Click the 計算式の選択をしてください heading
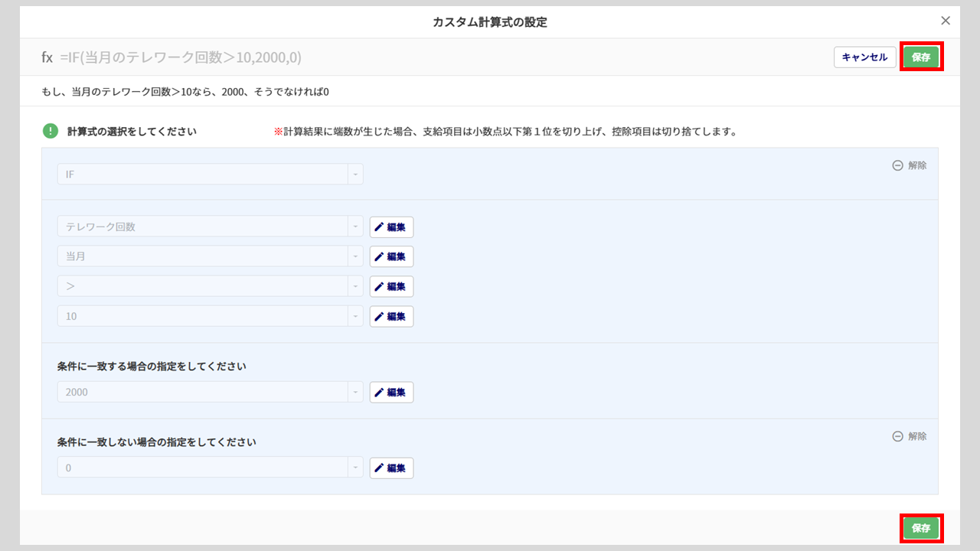Viewport: 980px width, 551px height. pyautogui.click(x=132, y=132)
